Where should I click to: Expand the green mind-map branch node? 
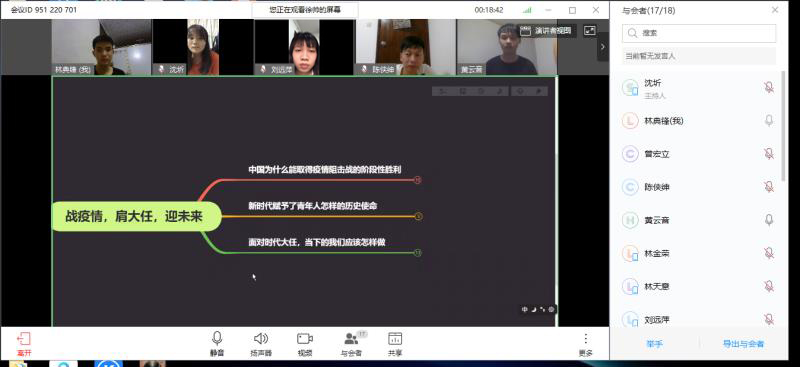coord(417,253)
